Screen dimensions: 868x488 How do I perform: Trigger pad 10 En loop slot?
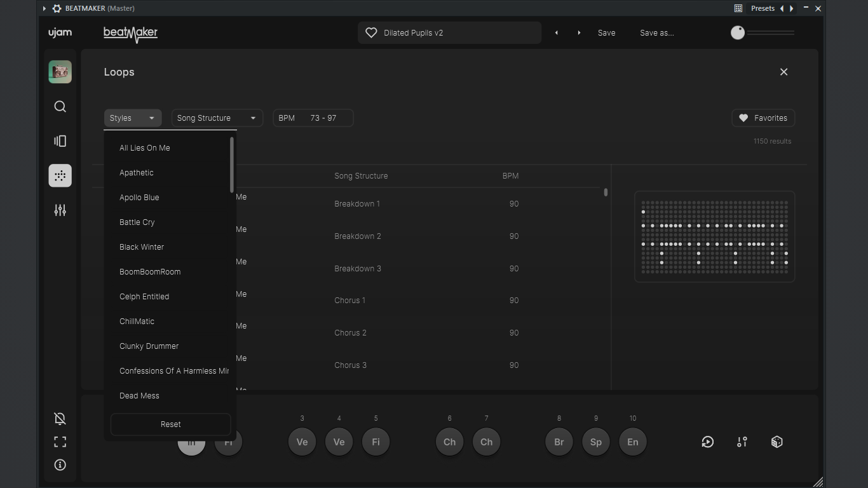633,442
